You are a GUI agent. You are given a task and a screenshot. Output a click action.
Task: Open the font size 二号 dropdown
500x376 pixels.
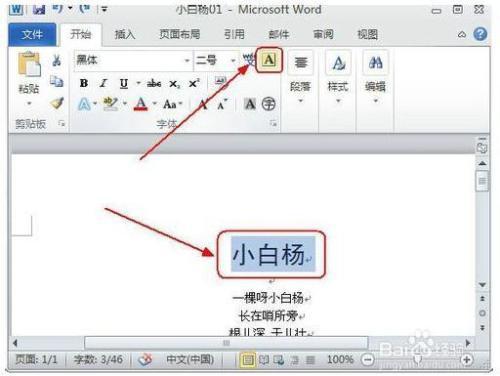tap(233, 60)
